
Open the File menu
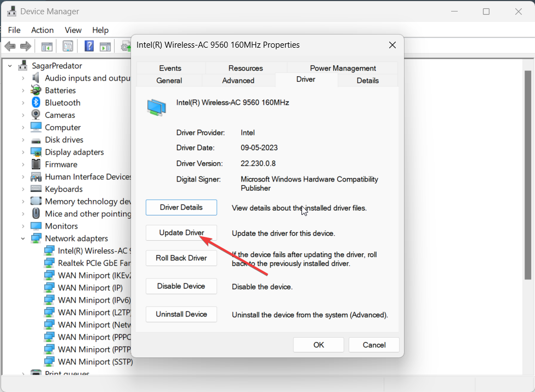click(x=14, y=30)
